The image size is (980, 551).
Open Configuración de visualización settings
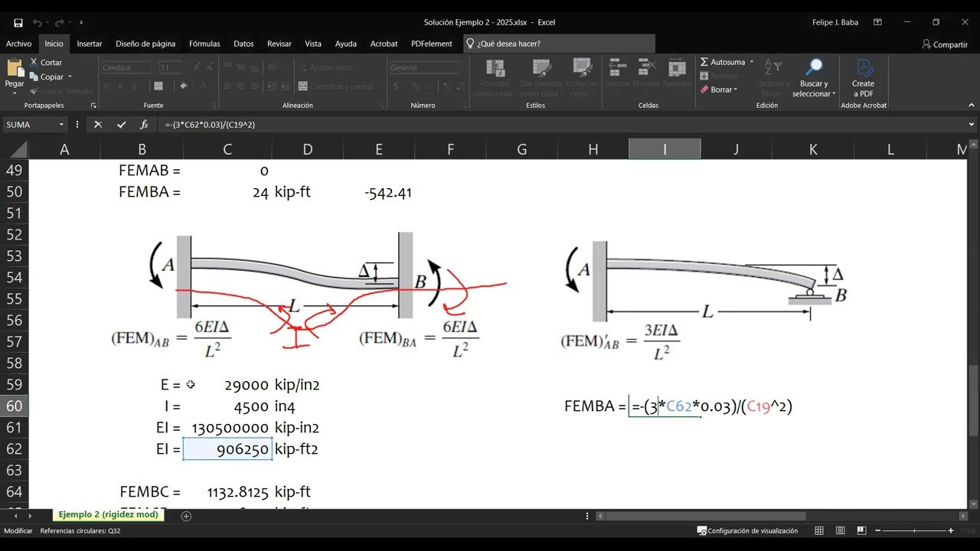coord(747,531)
